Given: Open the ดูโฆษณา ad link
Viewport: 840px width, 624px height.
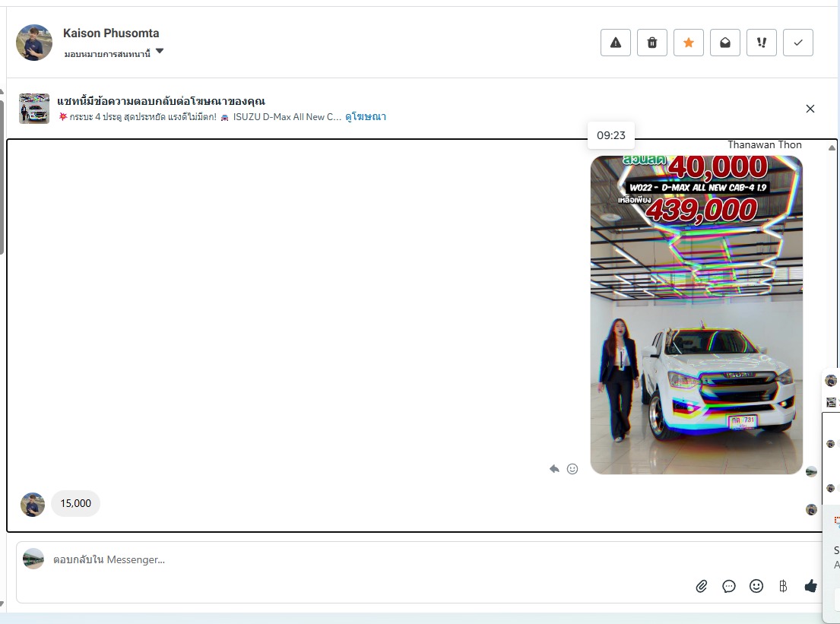Looking at the screenshot, I should [x=366, y=117].
